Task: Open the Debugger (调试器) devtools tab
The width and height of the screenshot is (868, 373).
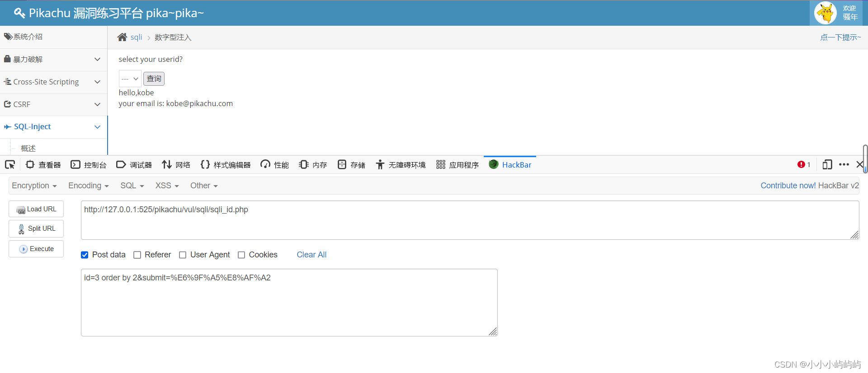Action: point(134,165)
